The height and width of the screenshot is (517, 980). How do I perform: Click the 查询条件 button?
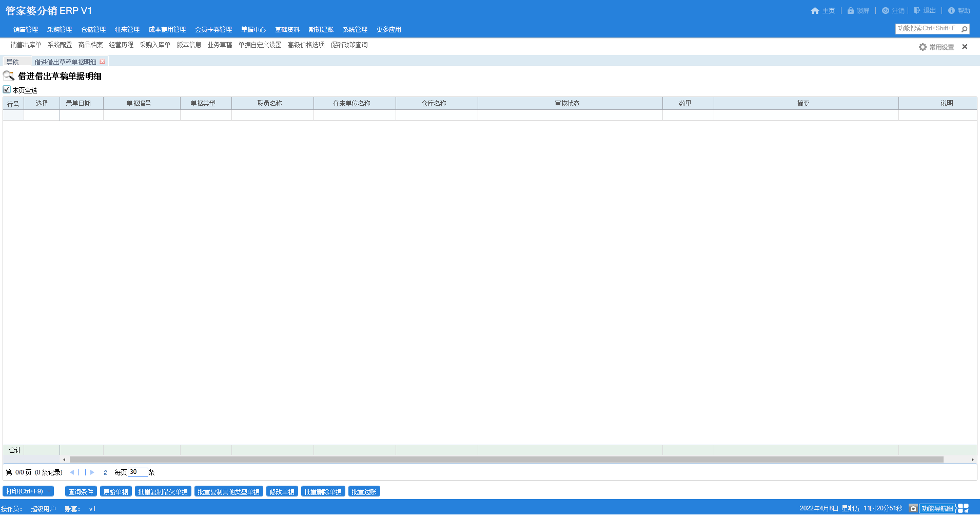pyautogui.click(x=81, y=492)
